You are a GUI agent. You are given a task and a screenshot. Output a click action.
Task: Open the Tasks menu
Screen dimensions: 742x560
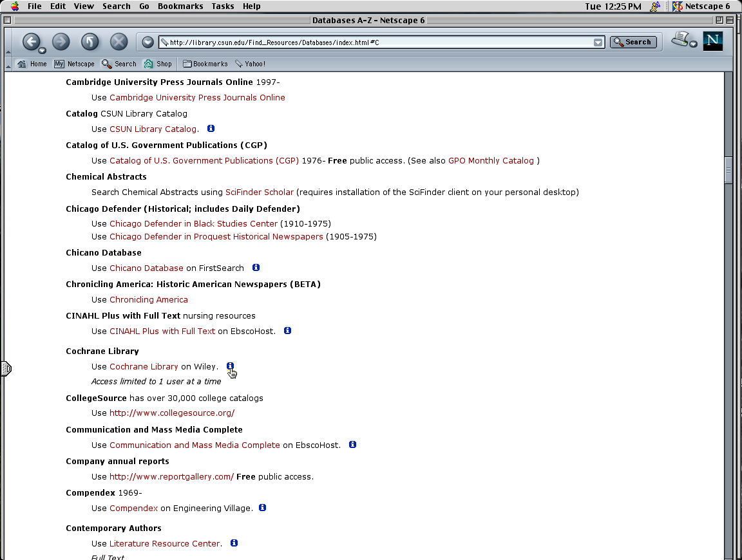point(223,6)
